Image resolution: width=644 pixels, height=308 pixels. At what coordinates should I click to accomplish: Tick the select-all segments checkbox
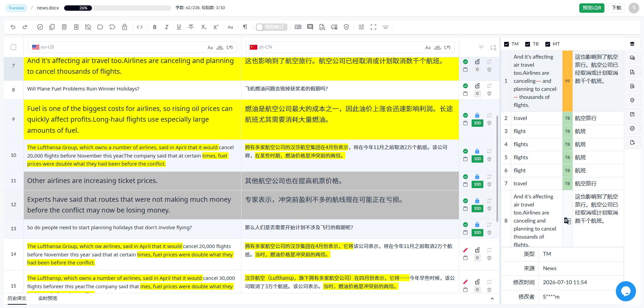click(13, 47)
